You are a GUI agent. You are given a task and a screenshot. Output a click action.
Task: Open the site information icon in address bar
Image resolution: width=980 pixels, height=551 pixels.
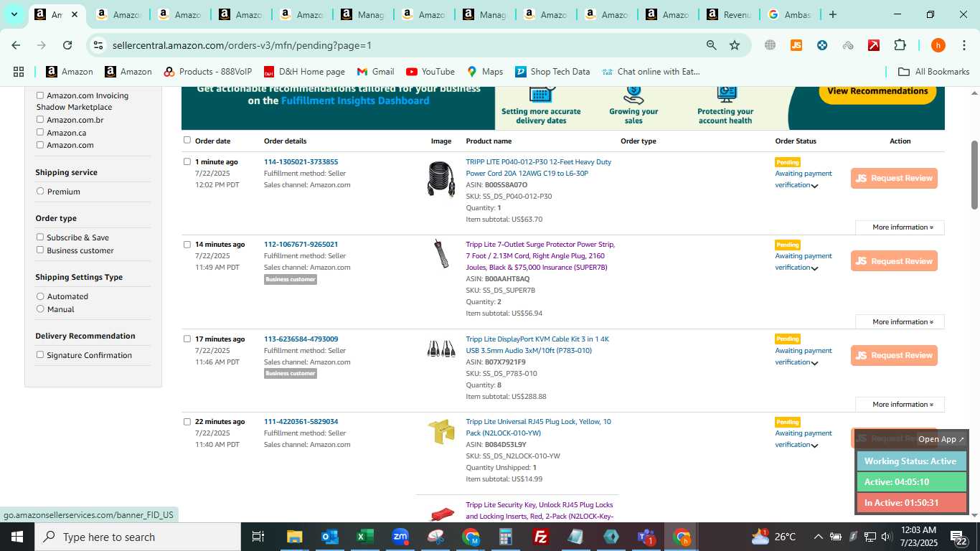click(x=98, y=45)
